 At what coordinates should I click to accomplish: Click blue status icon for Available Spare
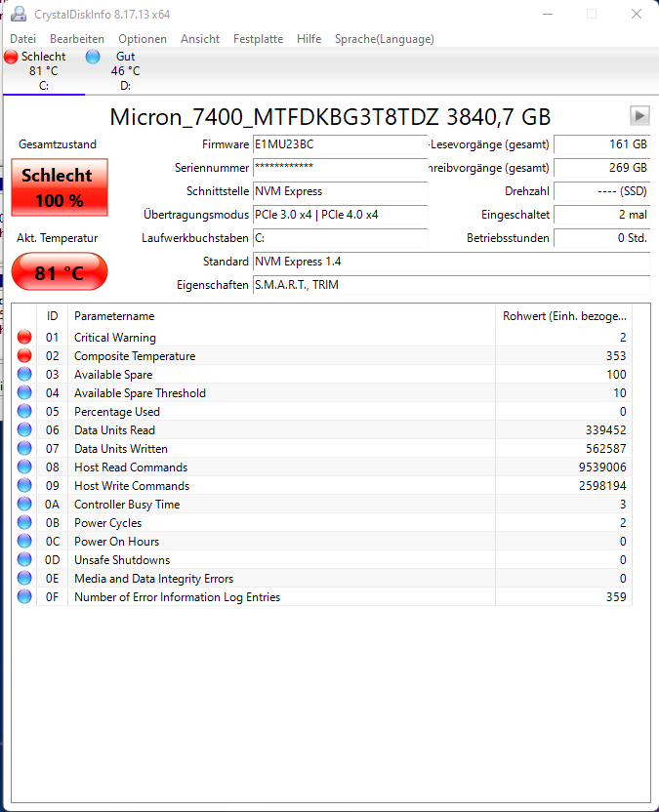(24, 374)
